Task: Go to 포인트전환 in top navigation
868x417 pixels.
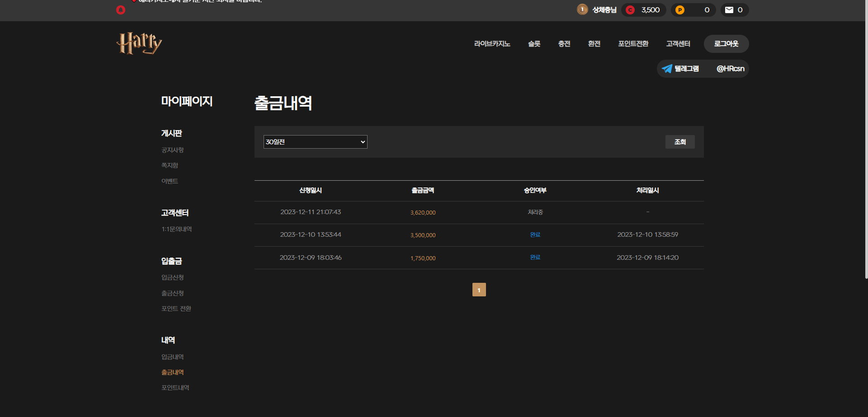Action: coord(633,44)
